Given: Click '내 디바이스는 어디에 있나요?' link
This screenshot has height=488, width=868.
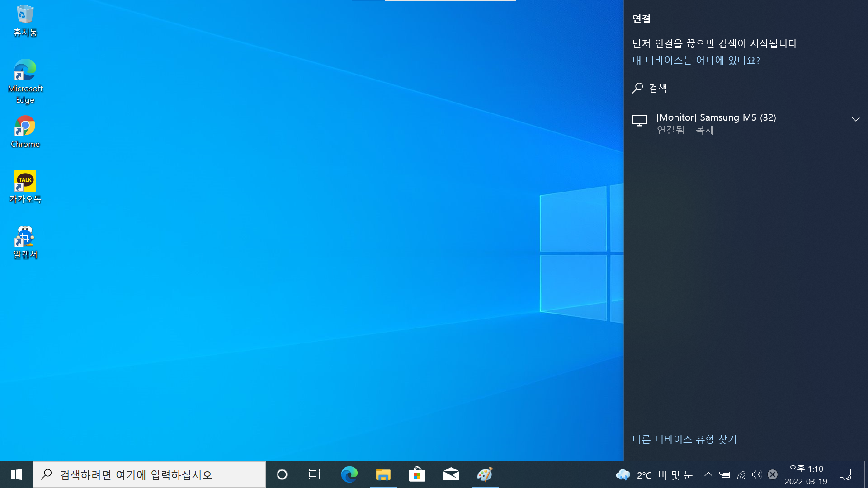Looking at the screenshot, I should coord(696,61).
